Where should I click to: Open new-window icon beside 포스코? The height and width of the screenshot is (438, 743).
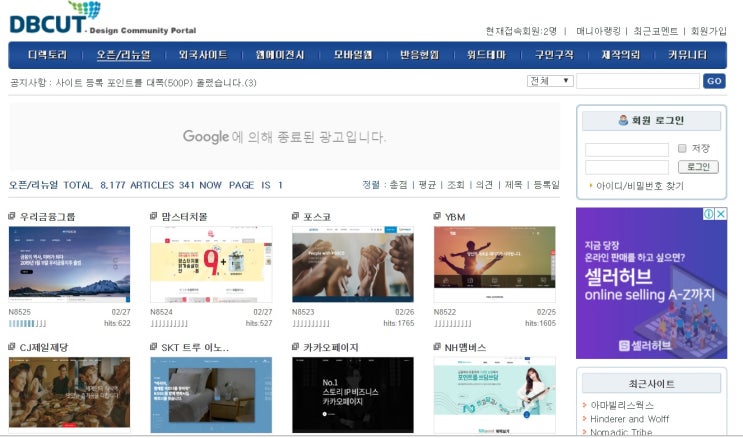[295, 216]
